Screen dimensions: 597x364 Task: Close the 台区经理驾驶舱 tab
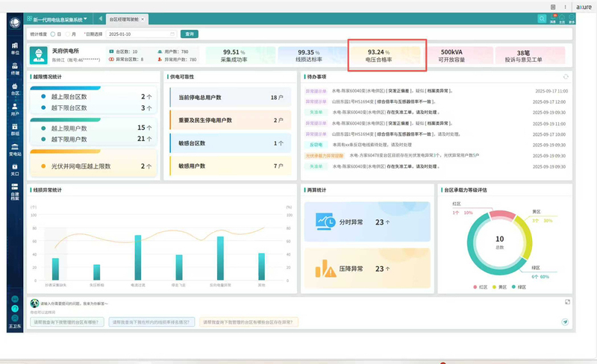coord(143,19)
